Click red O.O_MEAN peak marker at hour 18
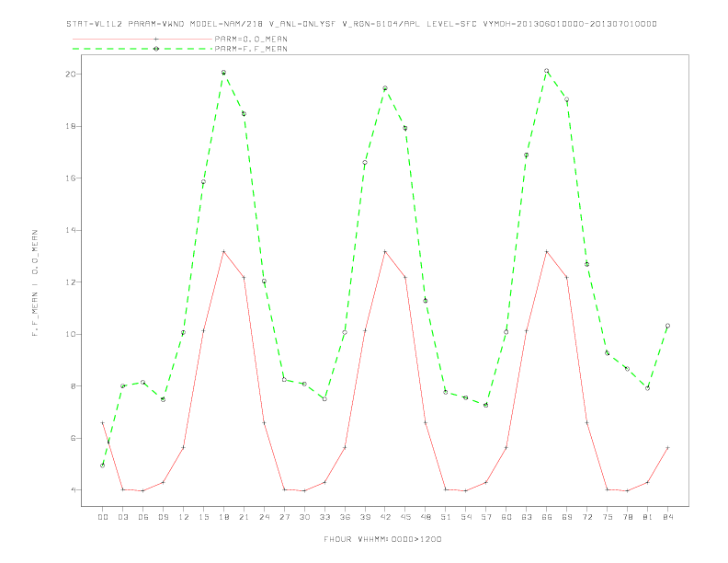 coord(223,252)
